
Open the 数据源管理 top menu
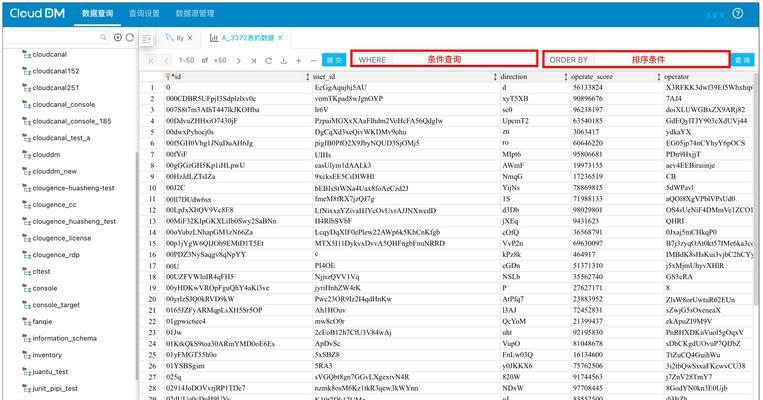pyautogui.click(x=195, y=14)
